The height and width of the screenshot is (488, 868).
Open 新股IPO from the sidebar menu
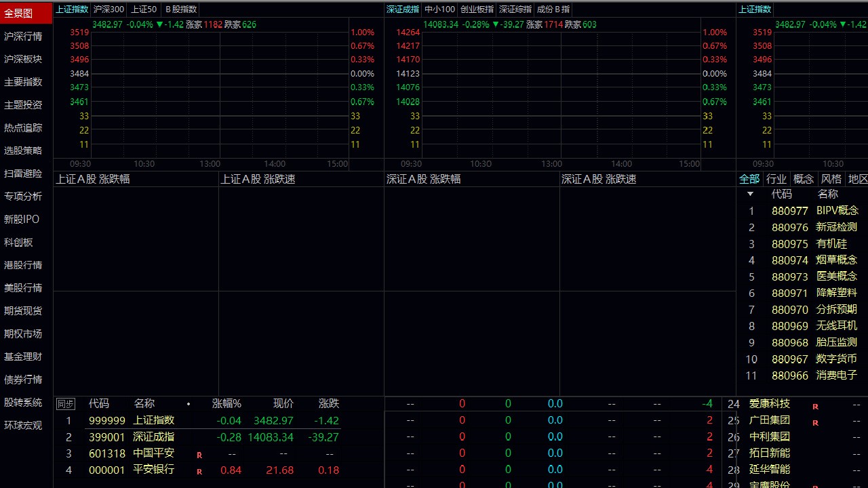click(22, 219)
